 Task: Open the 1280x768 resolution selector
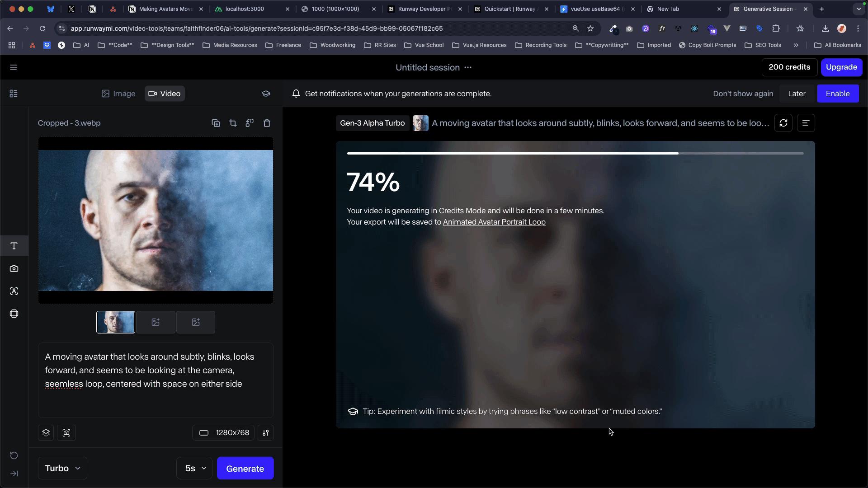click(224, 432)
